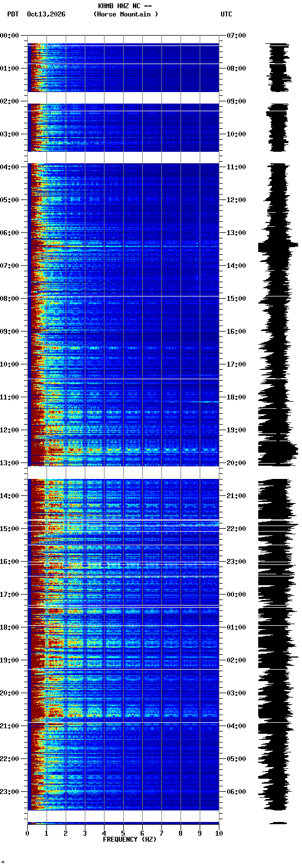Click the "03:00" UTC time label

[x=236, y=693]
